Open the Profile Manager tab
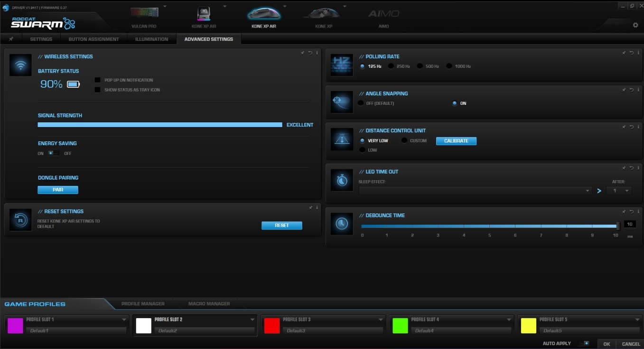 coord(143,303)
